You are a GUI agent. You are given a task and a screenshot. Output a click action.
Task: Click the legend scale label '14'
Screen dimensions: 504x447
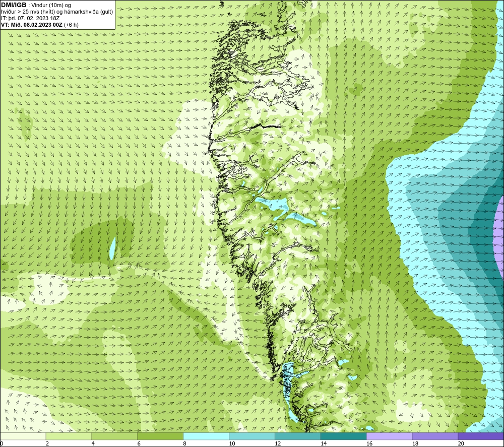coord(324,444)
